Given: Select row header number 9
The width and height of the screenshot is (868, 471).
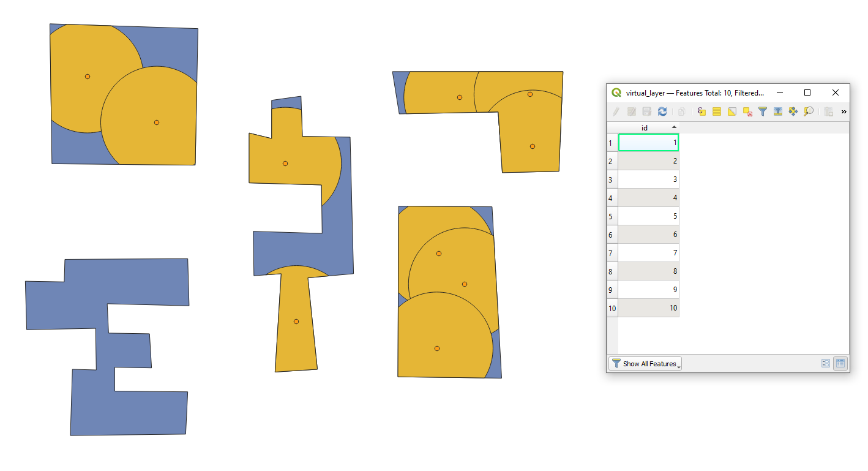Looking at the screenshot, I should coord(612,290).
